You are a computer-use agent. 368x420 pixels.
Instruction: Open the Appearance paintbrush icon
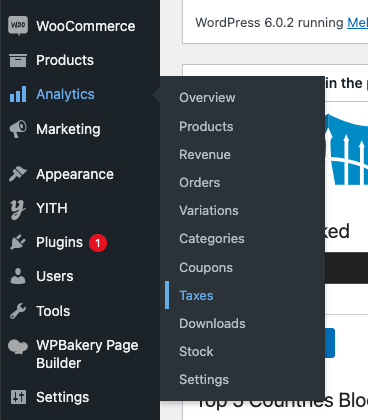[x=18, y=174]
